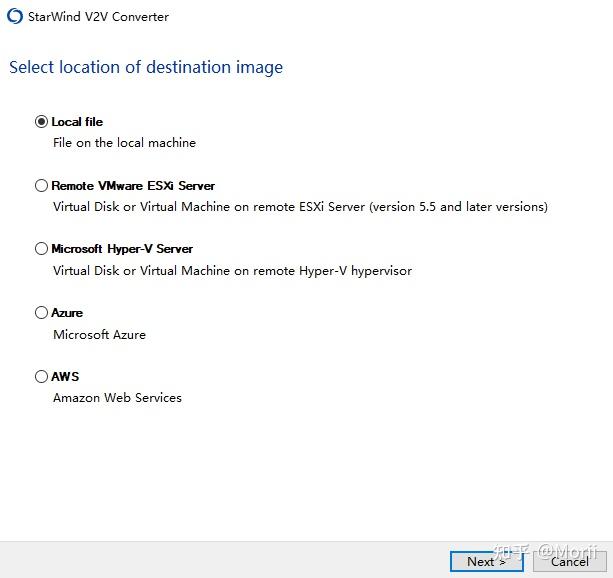Choose the Remote VMware ESXi Server radio circle
The image size is (613, 578).
pos(41,185)
